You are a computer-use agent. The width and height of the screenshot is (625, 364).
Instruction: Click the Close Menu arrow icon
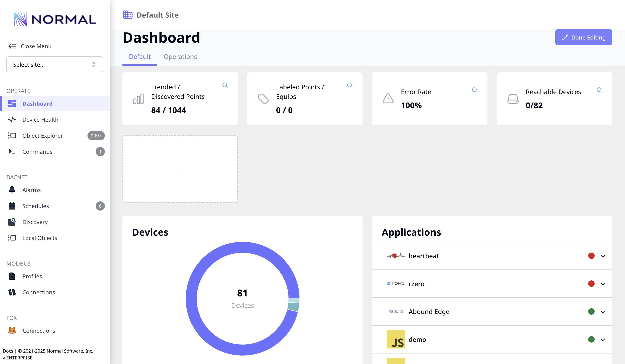click(x=12, y=46)
